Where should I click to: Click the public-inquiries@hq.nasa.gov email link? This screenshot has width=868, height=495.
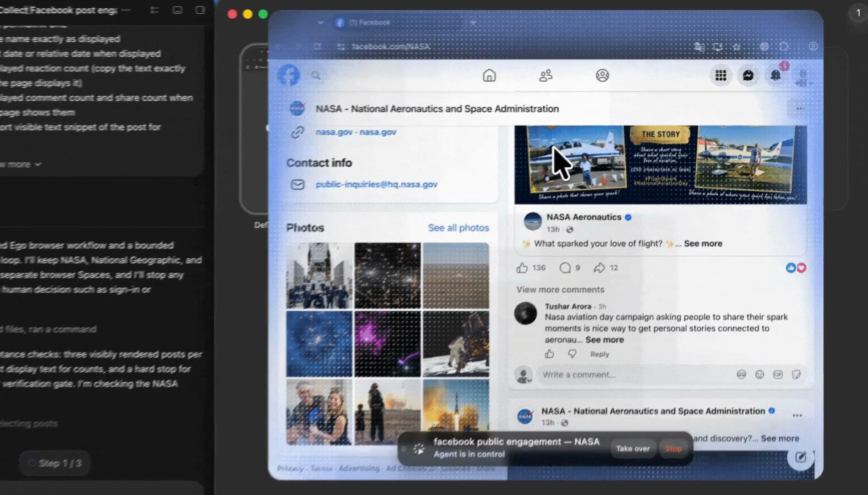pos(376,184)
